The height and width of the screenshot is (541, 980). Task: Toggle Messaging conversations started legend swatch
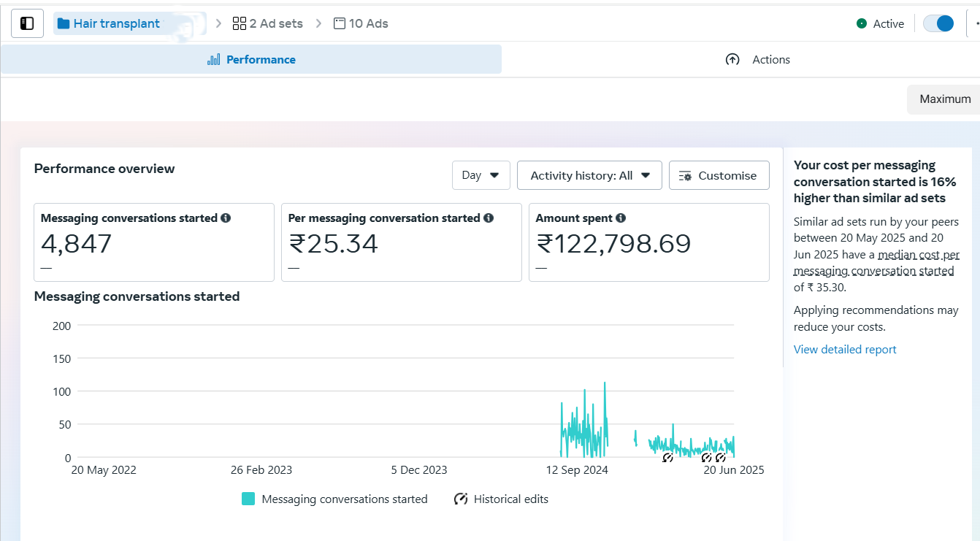[248, 499]
